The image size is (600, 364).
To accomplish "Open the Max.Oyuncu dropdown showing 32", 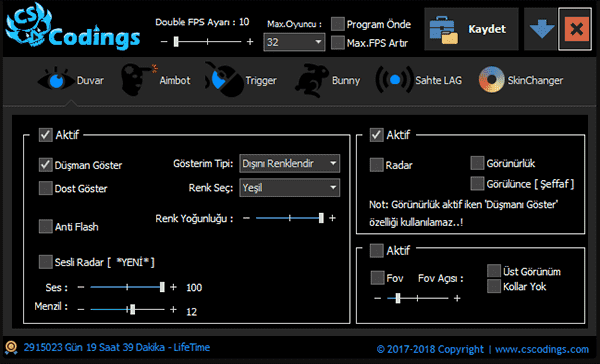I will click(294, 42).
